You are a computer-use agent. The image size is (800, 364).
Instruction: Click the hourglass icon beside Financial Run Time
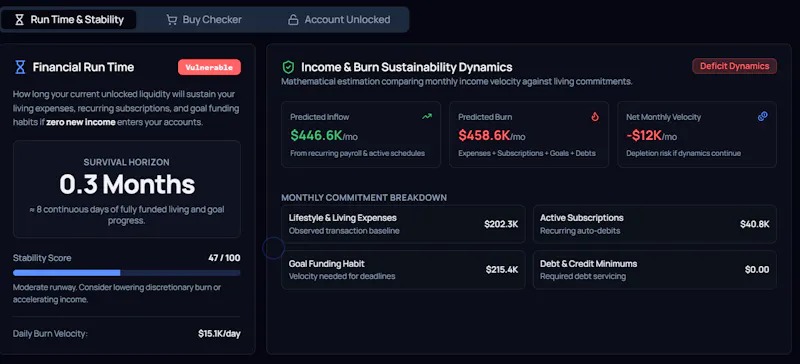coord(20,67)
